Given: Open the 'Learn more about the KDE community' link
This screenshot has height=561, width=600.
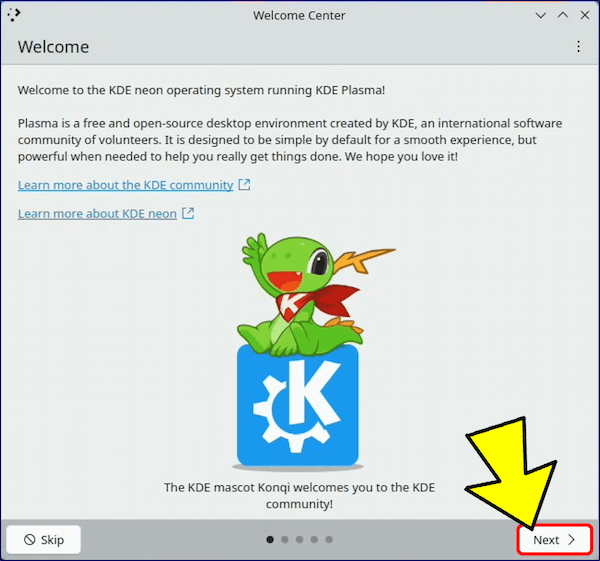Looking at the screenshot, I should (125, 185).
